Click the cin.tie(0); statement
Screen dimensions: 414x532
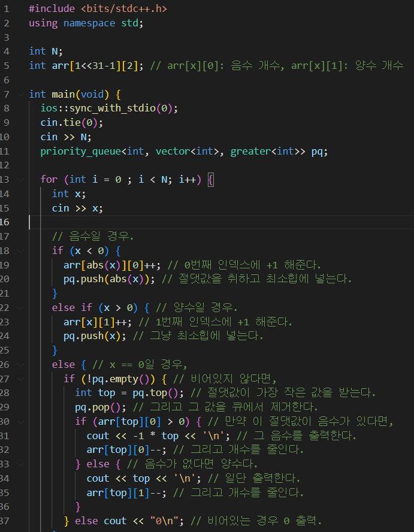[x=72, y=122]
